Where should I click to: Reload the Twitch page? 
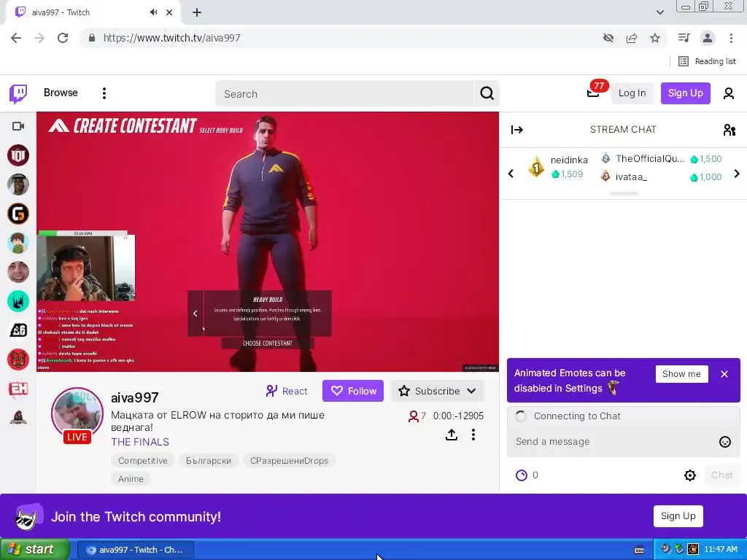click(x=63, y=38)
